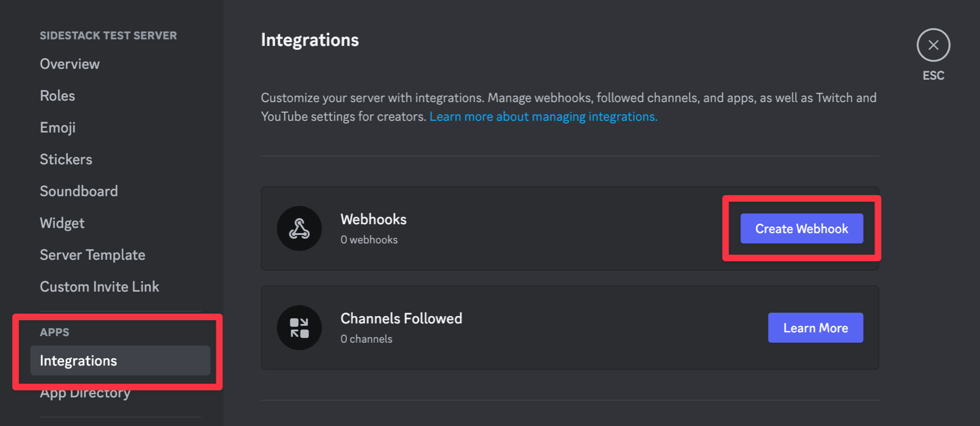Open the App Directory page
The height and width of the screenshot is (426, 980).
(85, 394)
